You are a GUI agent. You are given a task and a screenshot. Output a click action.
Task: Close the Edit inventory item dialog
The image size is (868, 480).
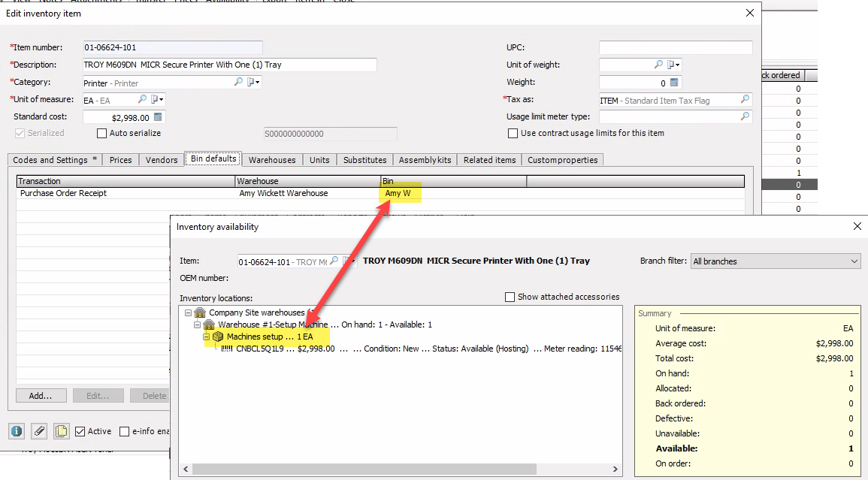(750, 13)
